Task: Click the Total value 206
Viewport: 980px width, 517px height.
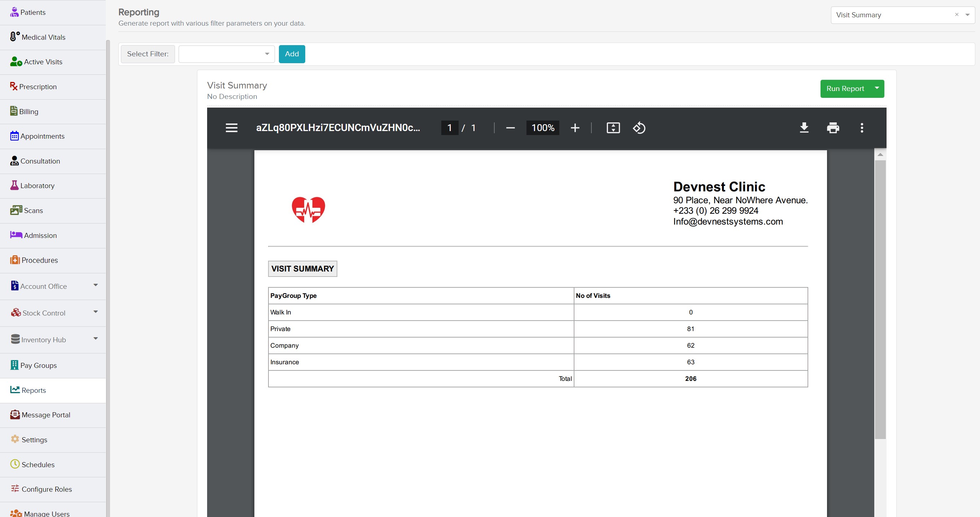Action: tap(691, 379)
